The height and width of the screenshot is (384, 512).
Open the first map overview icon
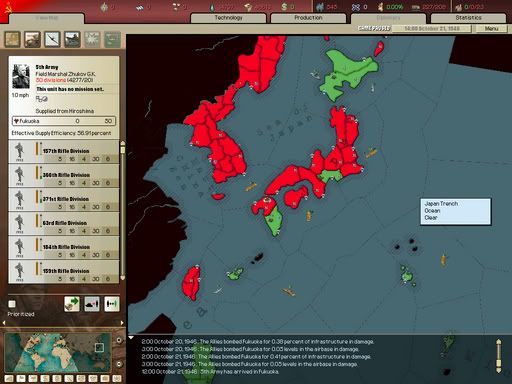point(12,39)
